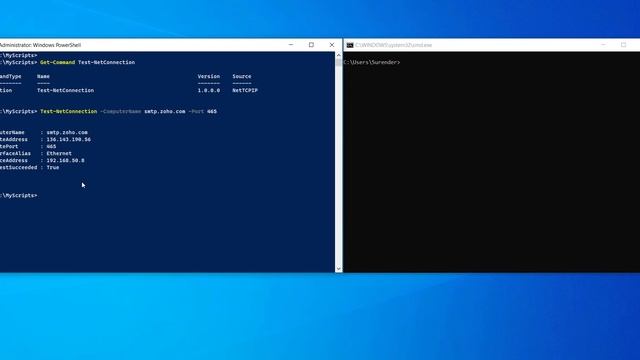Viewport: 640px width, 360px height.
Task: Click the Version column header
Action: click(209, 76)
